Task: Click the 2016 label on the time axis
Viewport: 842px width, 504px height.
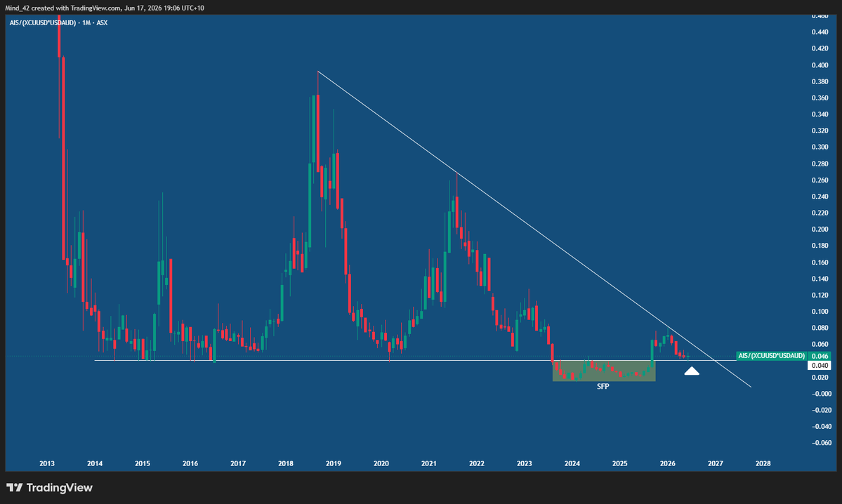Action: pyautogui.click(x=190, y=464)
